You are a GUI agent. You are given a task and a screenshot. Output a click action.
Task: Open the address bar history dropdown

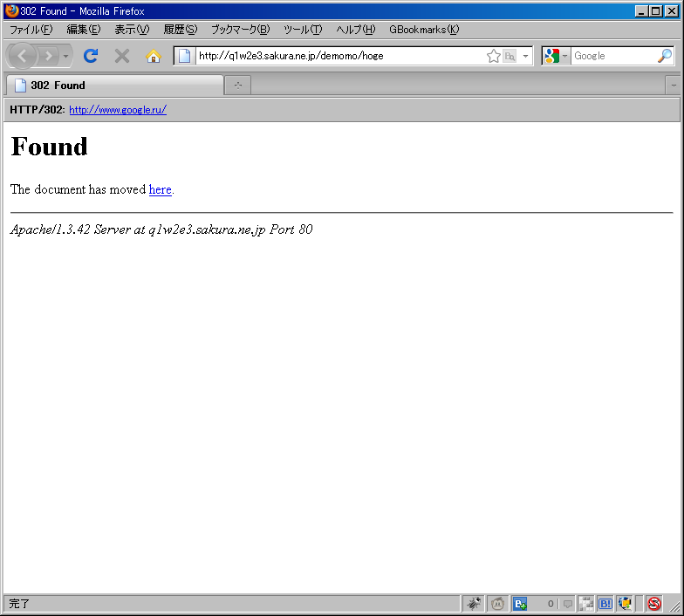525,56
